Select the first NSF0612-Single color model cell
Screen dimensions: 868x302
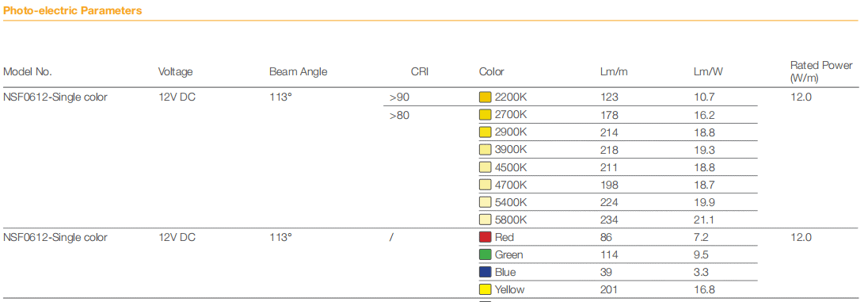55,97
